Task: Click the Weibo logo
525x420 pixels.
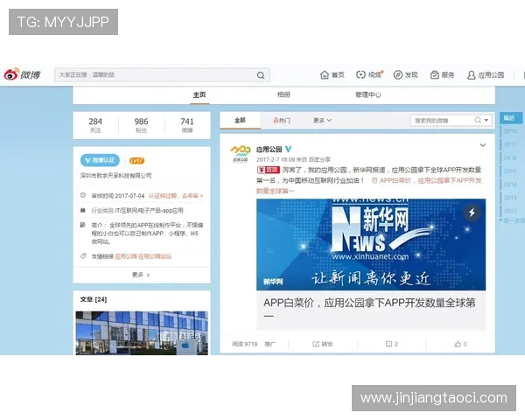Action: pos(22,74)
